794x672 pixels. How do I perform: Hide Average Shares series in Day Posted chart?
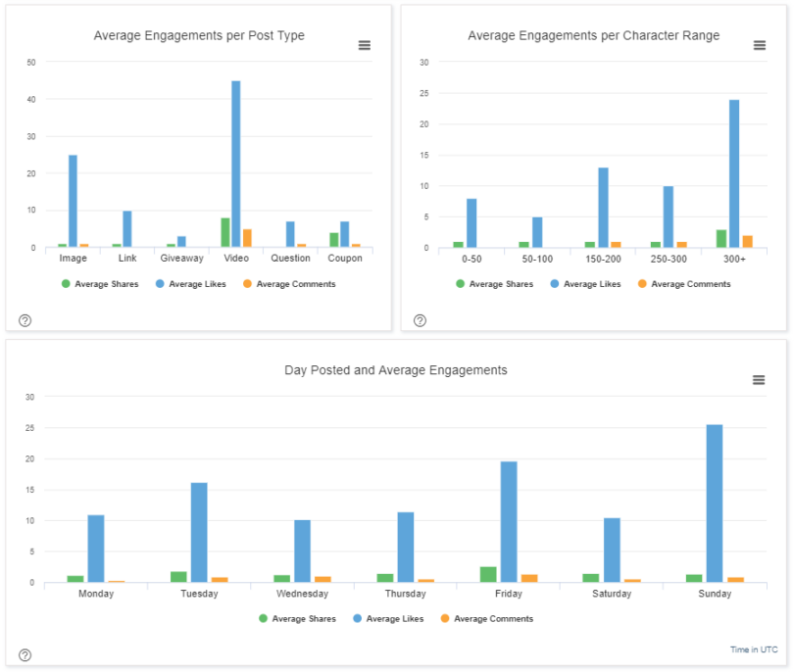pos(303,619)
